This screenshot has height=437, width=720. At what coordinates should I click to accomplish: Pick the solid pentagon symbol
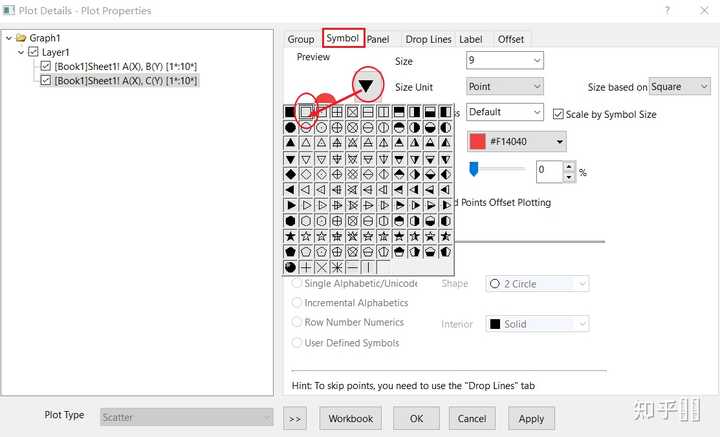pos(290,252)
